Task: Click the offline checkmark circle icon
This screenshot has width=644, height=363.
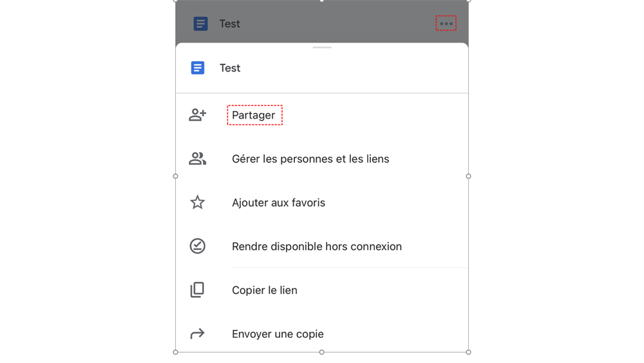Action: coord(198,246)
